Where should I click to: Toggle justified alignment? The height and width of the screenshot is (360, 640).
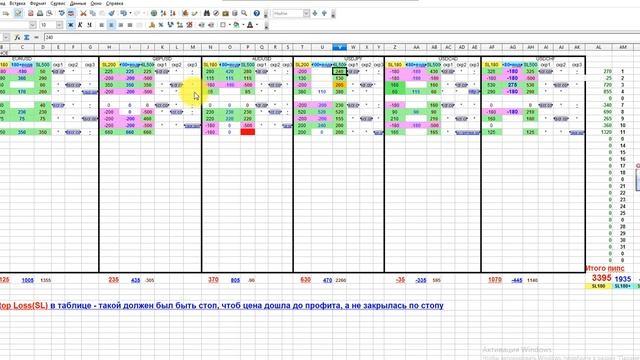click(x=130, y=25)
